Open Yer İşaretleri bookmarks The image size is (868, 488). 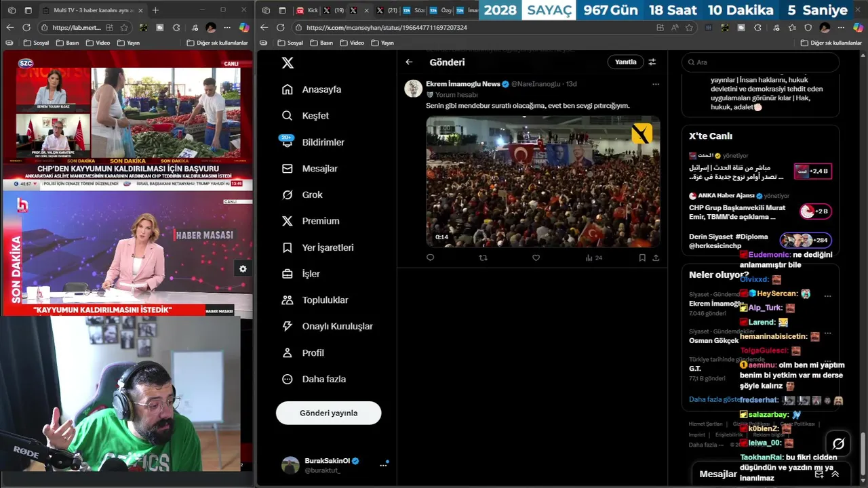click(317, 247)
